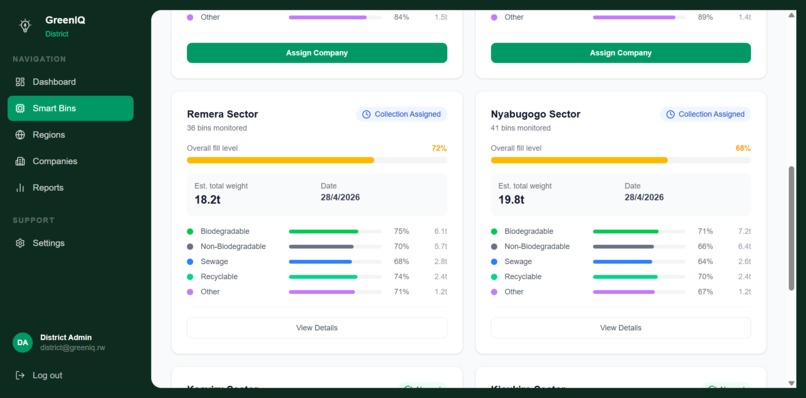Click '36 bins monitored' text
Viewport: 806px width, 398px height.
coord(217,128)
